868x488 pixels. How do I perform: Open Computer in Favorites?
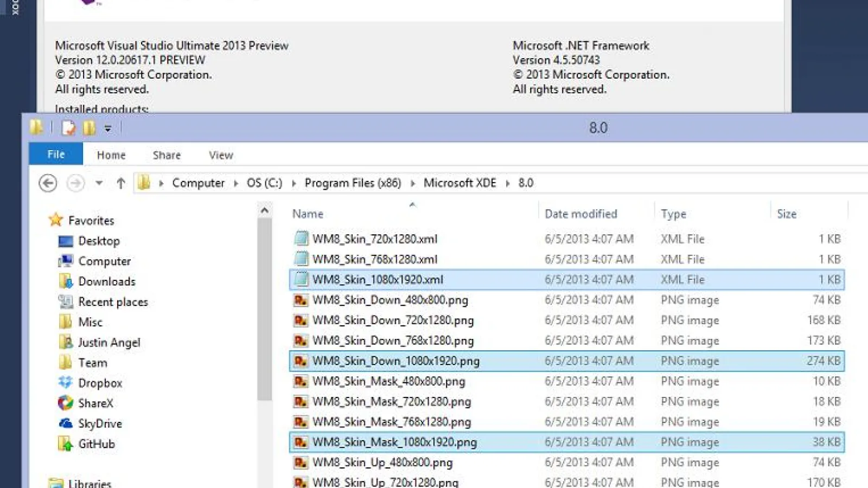(x=104, y=261)
